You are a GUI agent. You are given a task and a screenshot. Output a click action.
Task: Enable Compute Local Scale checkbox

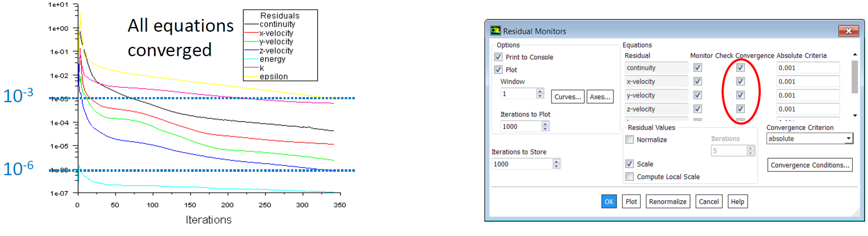click(630, 177)
